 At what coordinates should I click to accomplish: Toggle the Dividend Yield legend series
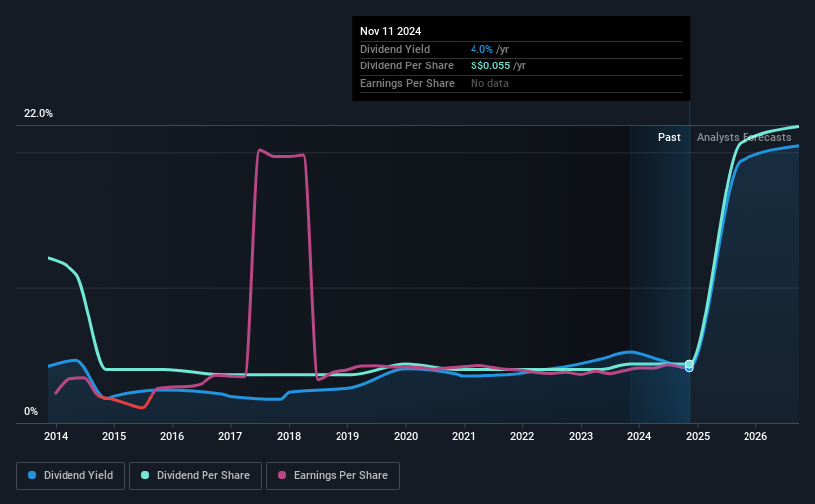[x=70, y=476]
